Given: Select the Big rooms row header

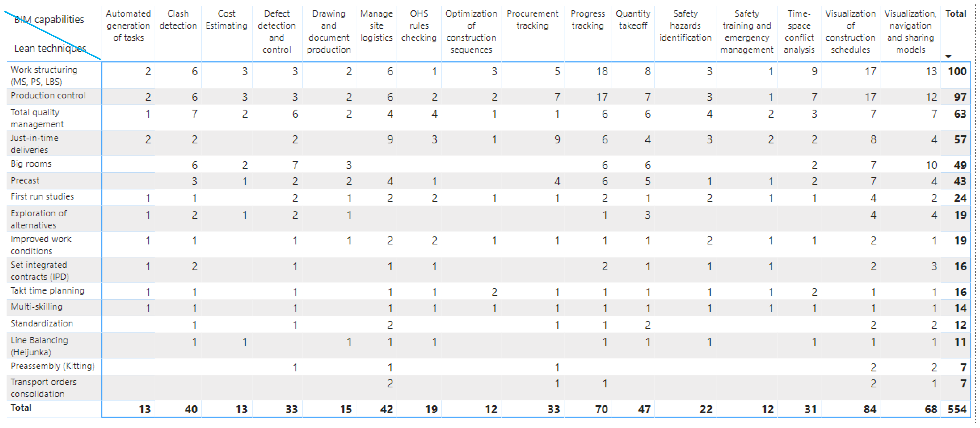Looking at the screenshot, I should point(31,164).
